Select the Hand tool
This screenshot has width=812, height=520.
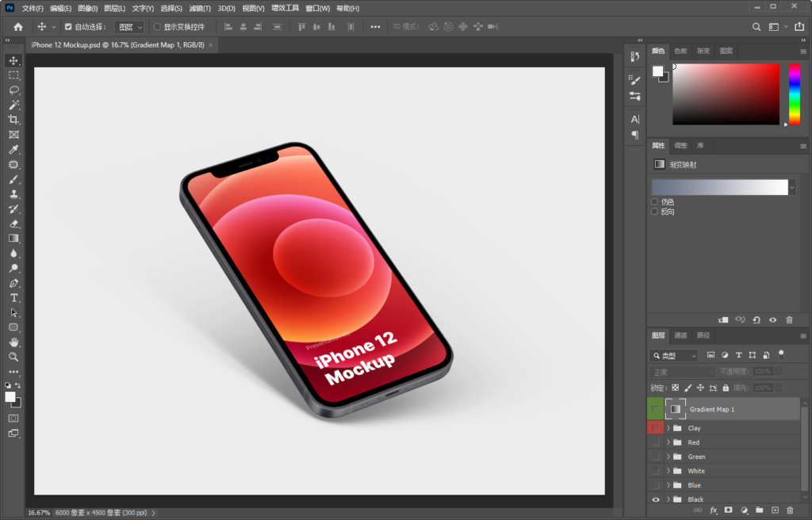tap(13, 342)
